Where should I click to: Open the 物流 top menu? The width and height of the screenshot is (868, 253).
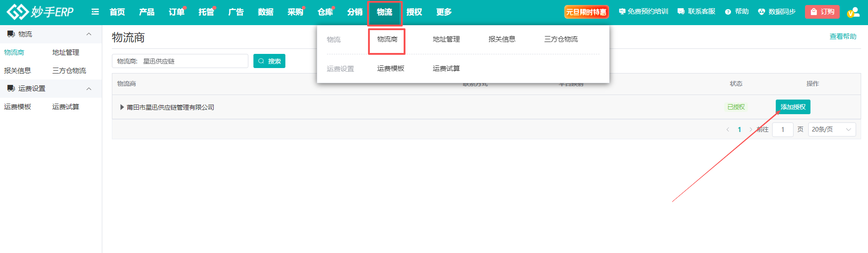pos(384,12)
